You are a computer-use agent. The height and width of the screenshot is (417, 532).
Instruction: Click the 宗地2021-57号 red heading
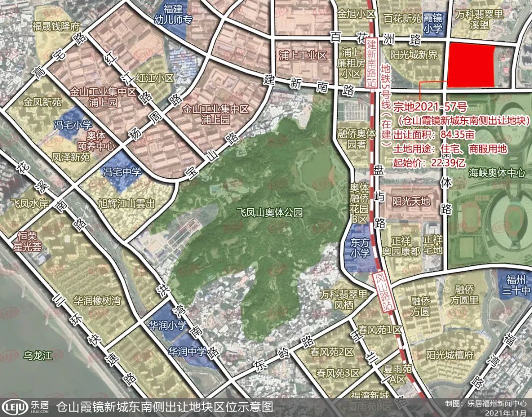pyautogui.click(x=430, y=107)
